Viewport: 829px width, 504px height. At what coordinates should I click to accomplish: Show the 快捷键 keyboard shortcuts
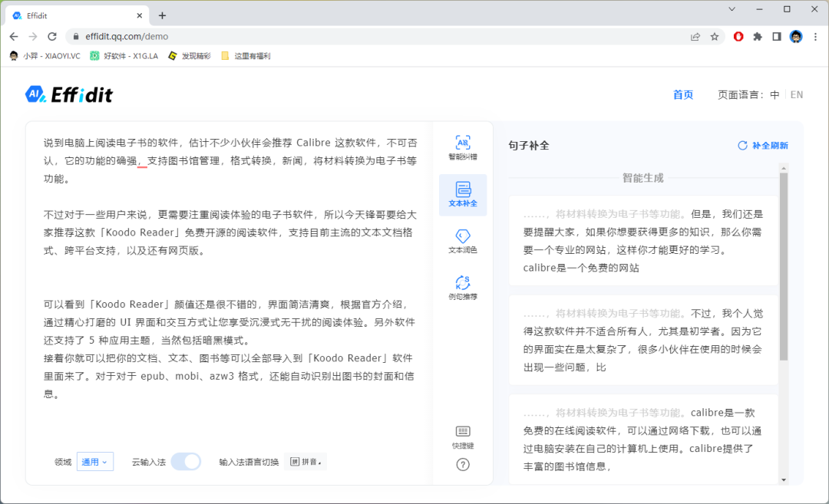[462, 436]
